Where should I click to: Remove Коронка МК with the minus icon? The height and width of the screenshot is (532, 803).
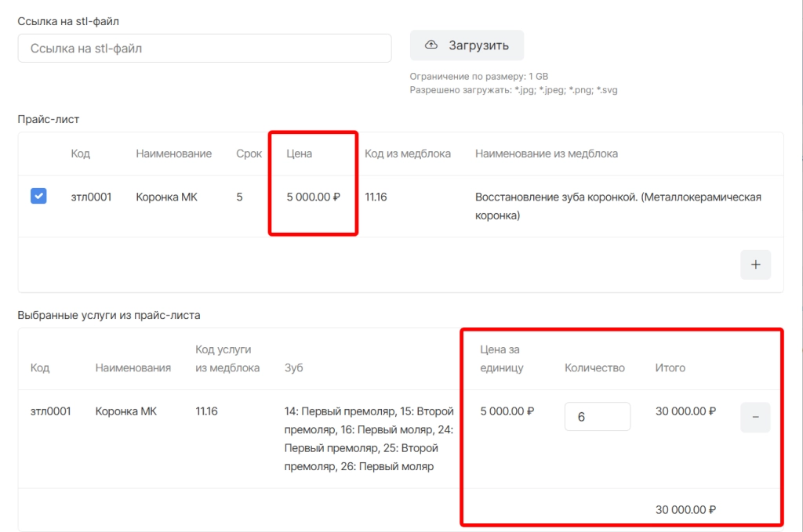755,418
